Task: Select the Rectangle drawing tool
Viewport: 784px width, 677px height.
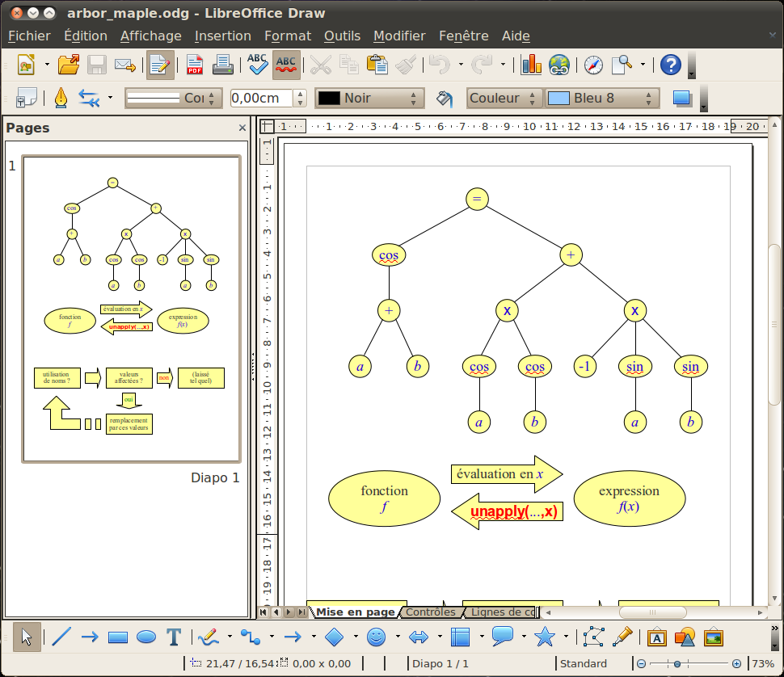Action: [118, 637]
